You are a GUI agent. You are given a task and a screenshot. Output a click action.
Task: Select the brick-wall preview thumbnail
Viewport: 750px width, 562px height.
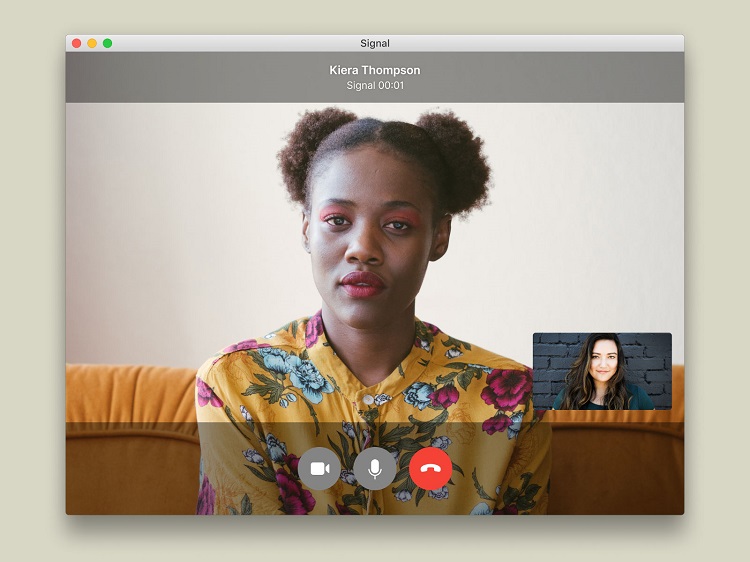(x=602, y=371)
